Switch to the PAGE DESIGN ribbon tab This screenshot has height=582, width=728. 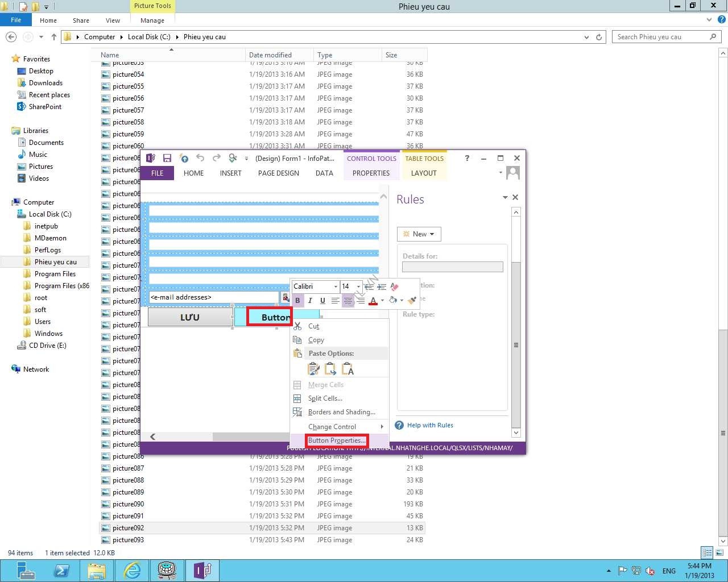(x=278, y=173)
